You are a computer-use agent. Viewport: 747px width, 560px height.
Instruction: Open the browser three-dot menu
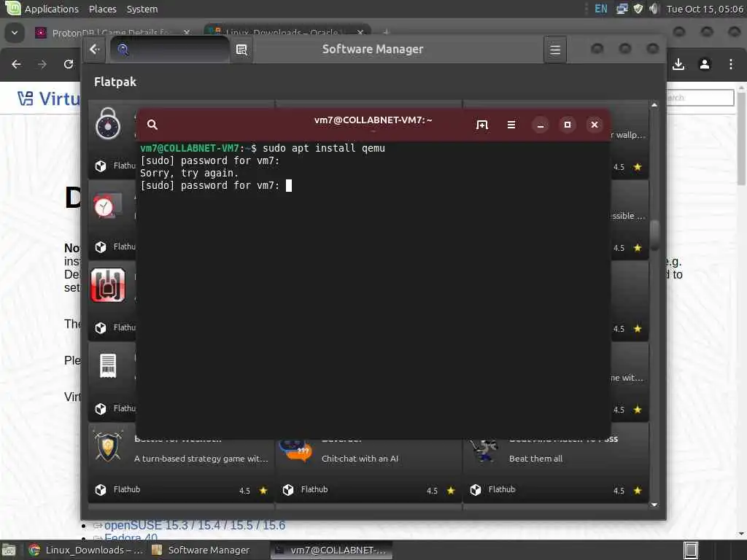coord(731,64)
